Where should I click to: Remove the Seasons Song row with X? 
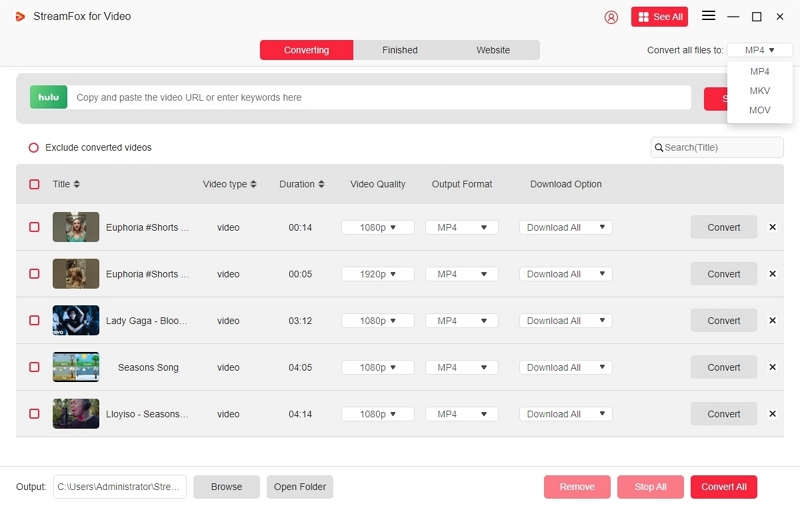[x=772, y=367]
